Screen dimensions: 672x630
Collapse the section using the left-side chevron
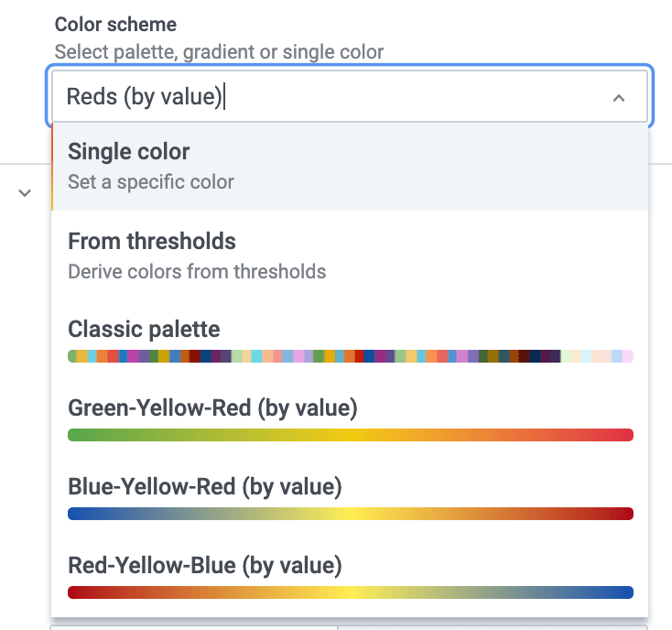[26, 192]
